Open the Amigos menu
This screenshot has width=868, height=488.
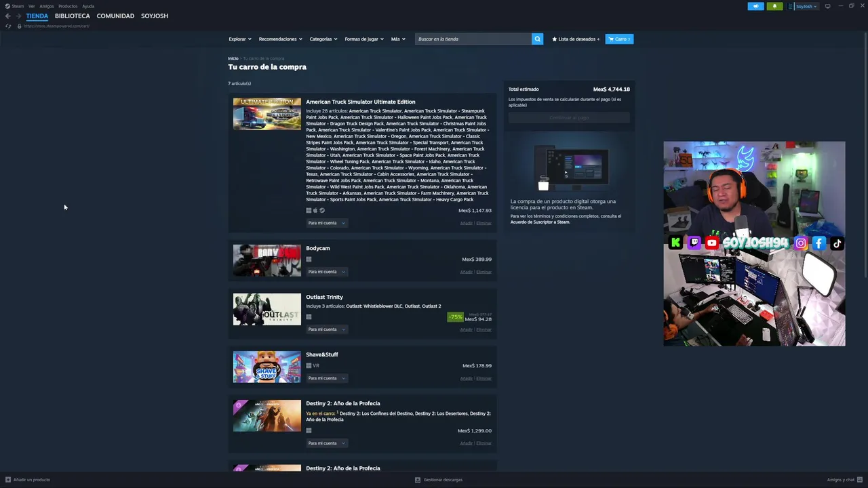tap(47, 6)
